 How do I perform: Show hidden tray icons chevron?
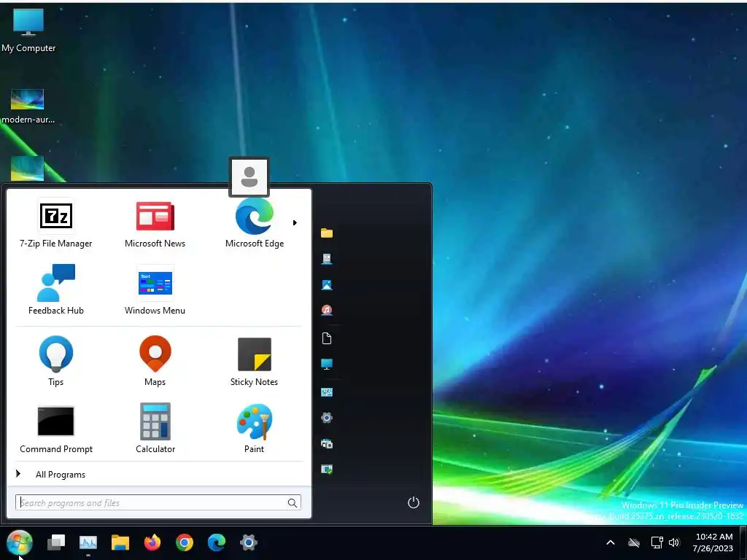click(x=611, y=542)
